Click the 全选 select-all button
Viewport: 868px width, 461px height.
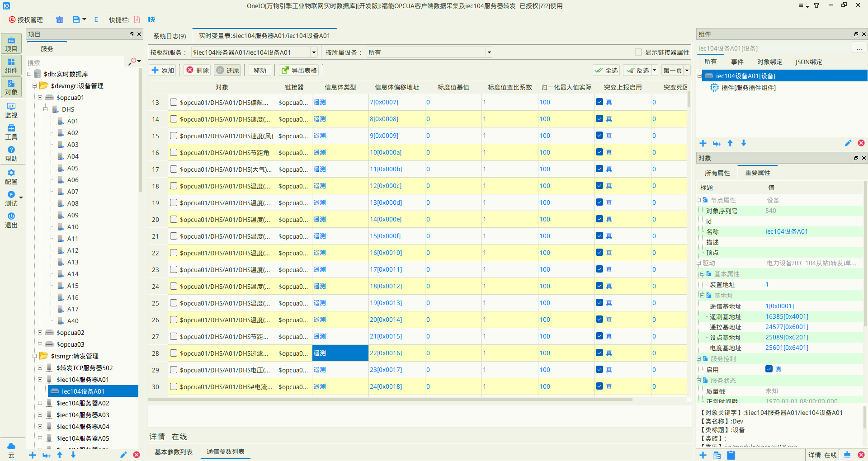pyautogui.click(x=606, y=70)
